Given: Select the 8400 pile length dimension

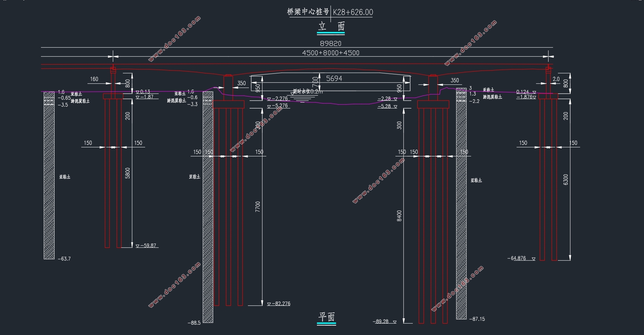Looking at the screenshot, I should point(399,215).
